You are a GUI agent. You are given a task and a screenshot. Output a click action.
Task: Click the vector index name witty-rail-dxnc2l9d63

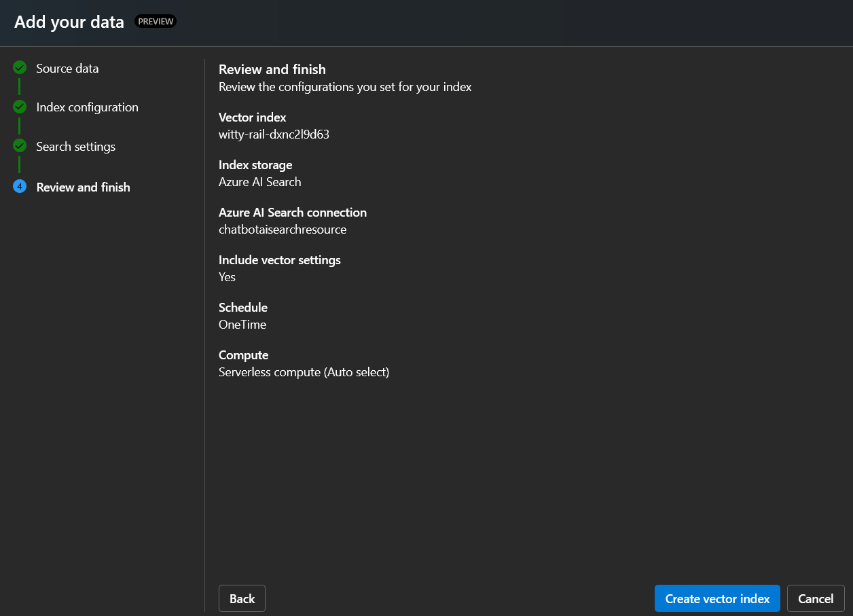[x=274, y=134]
